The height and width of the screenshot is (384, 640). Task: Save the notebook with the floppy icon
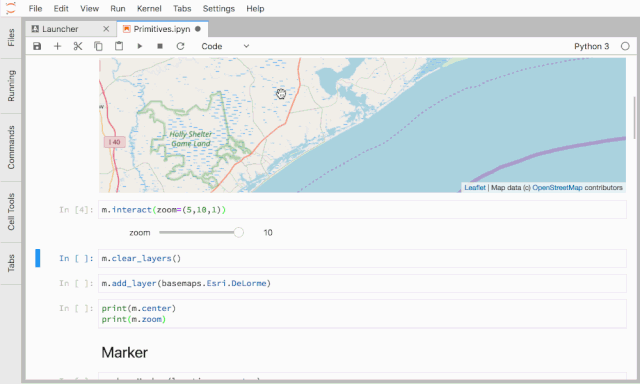click(37, 46)
